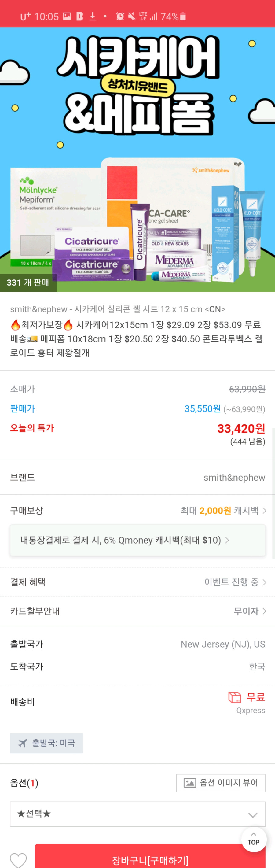Tap the 오늘의 특가 33,420원 price
The width and height of the screenshot is (275, 868).
tap(241, 428)
